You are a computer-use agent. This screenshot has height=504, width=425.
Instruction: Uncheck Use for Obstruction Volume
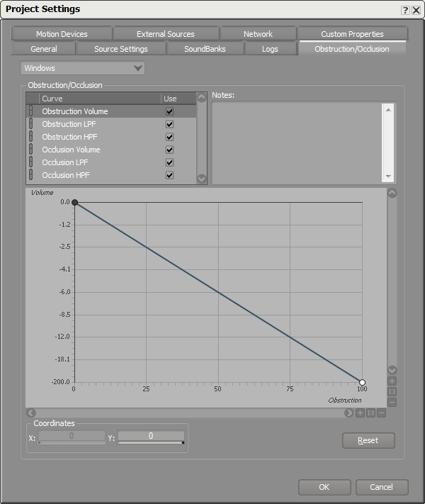(169, 111)
